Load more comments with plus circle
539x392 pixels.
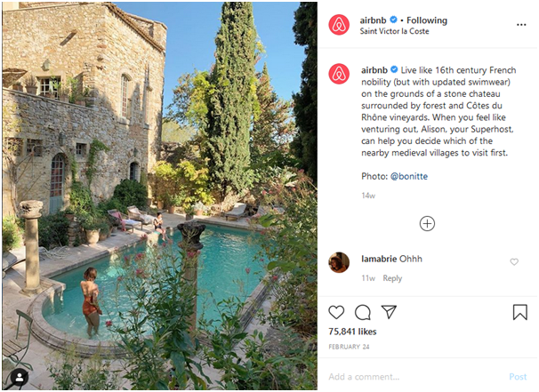pos(427,224)
